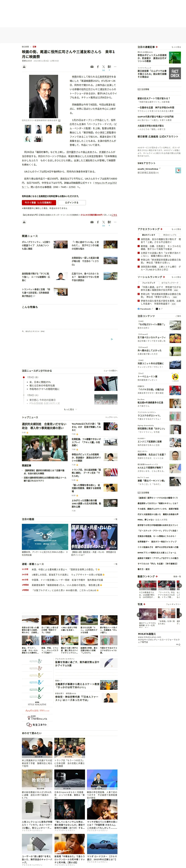186x868 pixels.
Task: Click もっと見る beside アクセスランキング
Action: click(176, 229)
